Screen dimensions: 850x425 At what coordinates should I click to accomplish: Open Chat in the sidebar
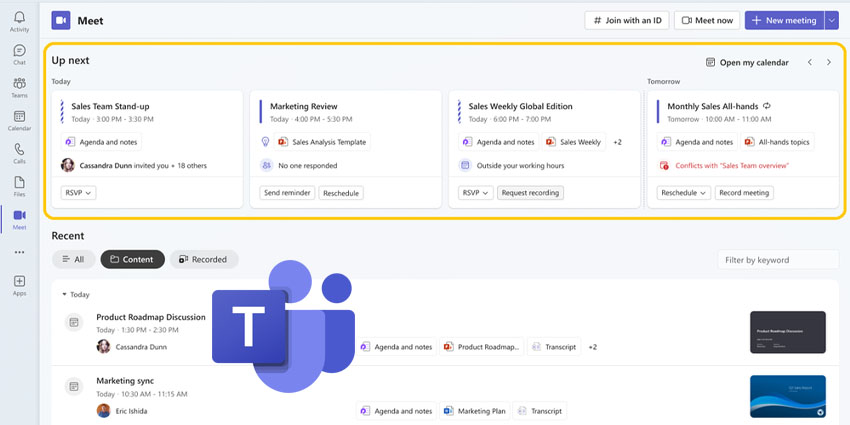pyautogui.click(x=20, y=55)
